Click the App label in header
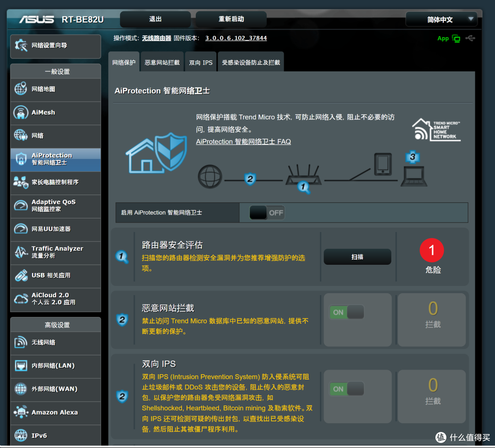Image resolution: width=495 pixels, height=448 pixels. pyautogui.click(x=443, y=38)
